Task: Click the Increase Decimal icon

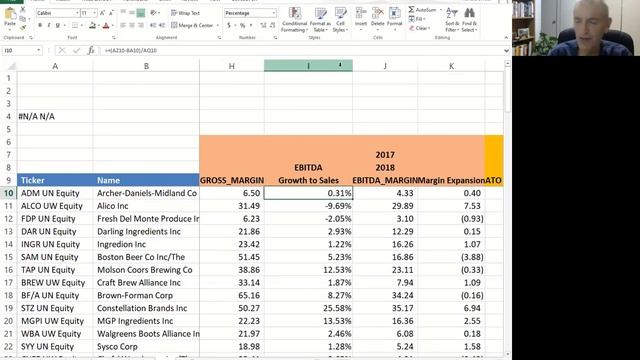Action: pos(263,25)
